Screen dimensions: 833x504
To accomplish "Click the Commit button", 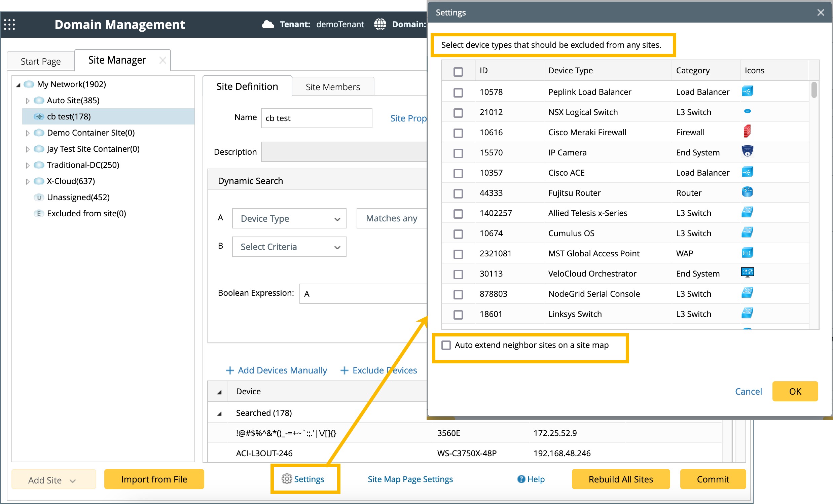I will tap(713, 479).
